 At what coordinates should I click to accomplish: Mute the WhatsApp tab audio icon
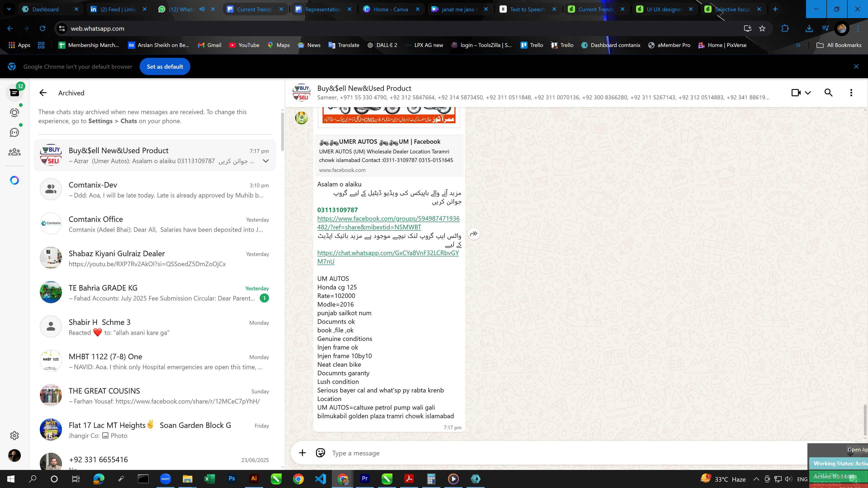click(x=202, y=9)
